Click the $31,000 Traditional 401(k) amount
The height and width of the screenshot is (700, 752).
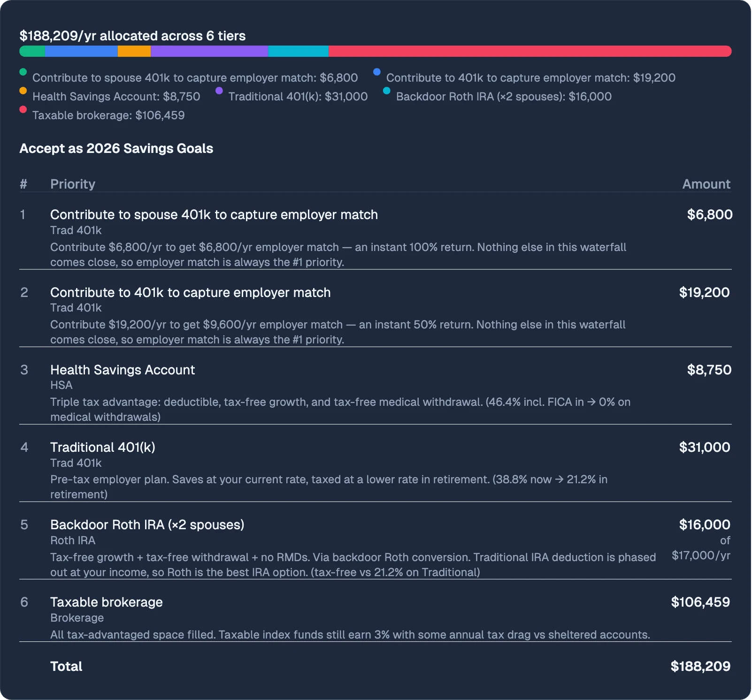point(704,447)
